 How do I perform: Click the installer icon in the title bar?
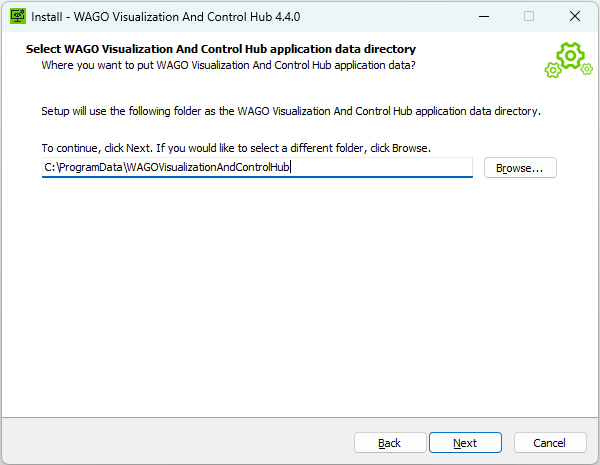[x=17, y=16]
